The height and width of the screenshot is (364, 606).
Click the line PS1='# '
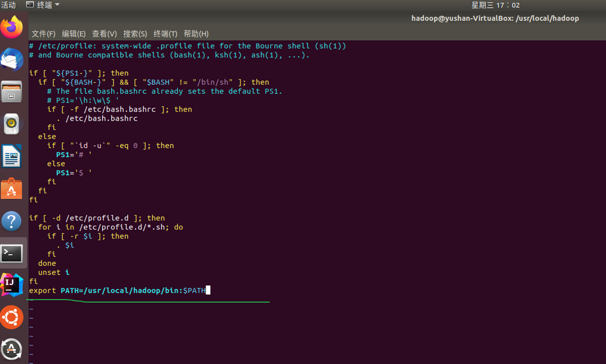point(74,155)
